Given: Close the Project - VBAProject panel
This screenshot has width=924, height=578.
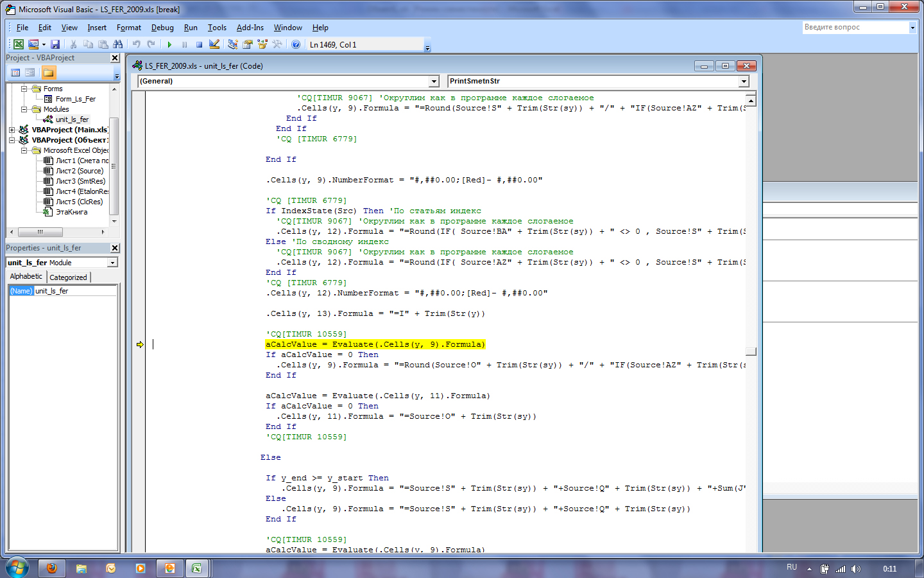Looking at the screenshot, I should tap(115, 58).
